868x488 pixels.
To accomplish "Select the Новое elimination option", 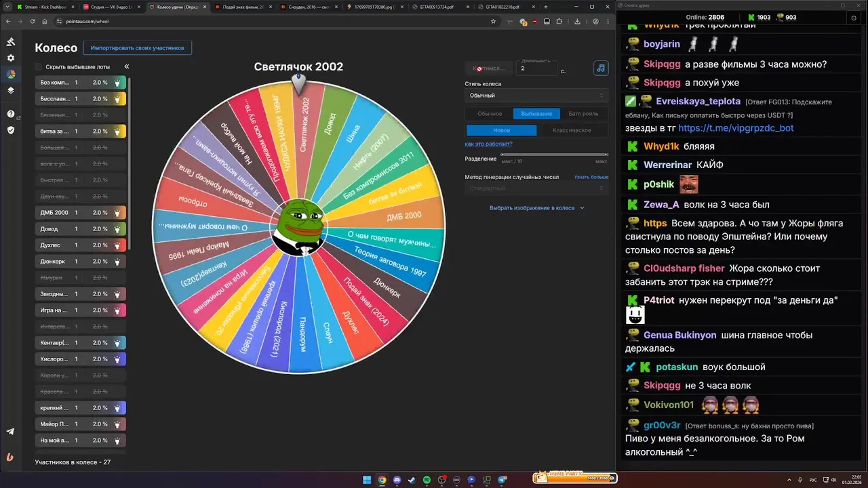I will (x=502, y=130).
